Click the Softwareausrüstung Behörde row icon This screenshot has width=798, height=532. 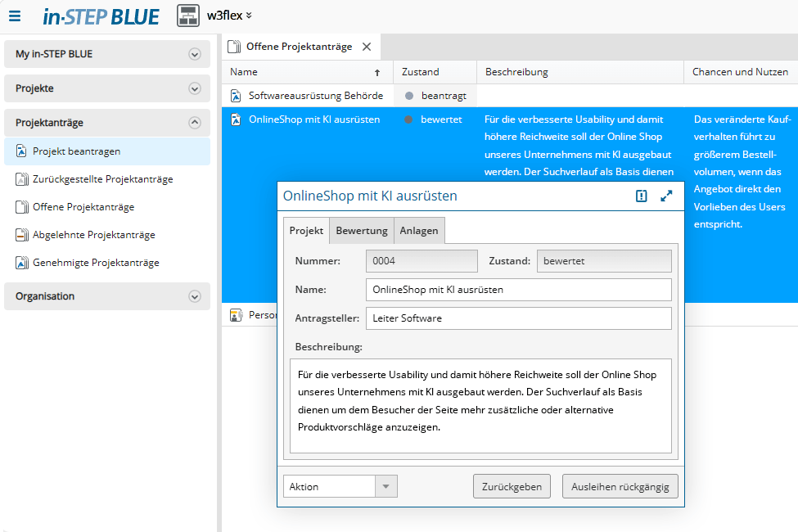click(x=236, y=96)
